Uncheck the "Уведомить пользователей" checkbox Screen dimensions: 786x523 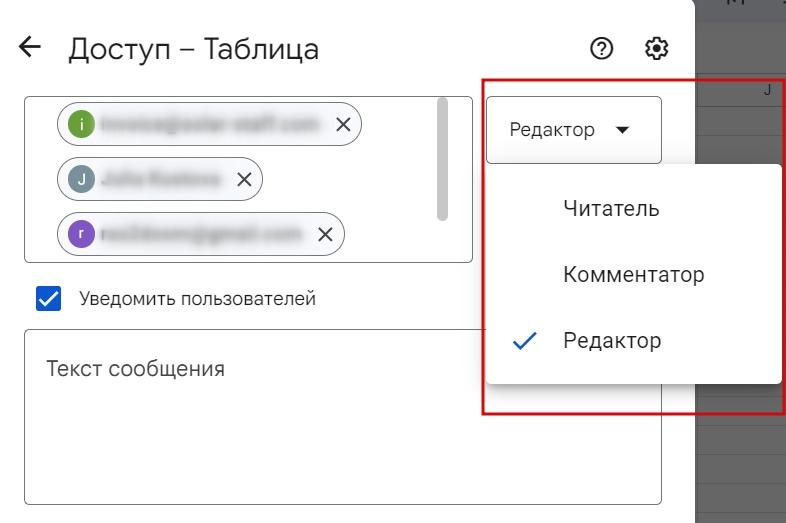click(x=48, y=298)
